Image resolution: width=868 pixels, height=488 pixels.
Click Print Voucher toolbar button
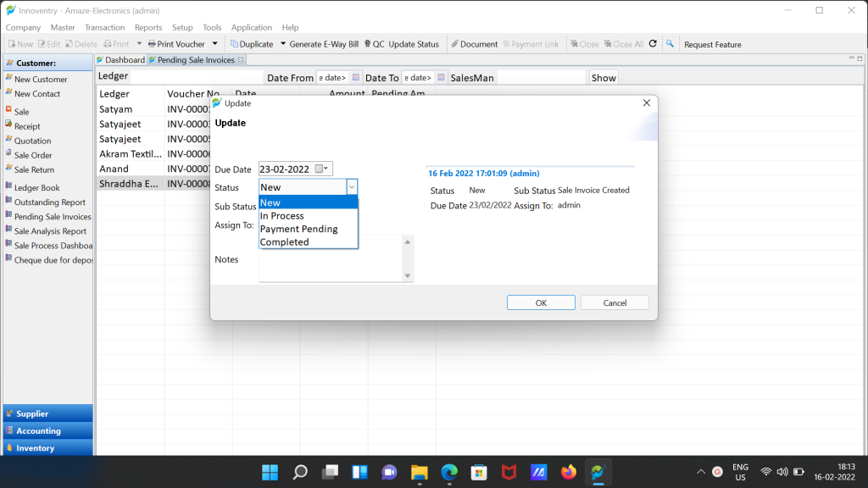176,44
